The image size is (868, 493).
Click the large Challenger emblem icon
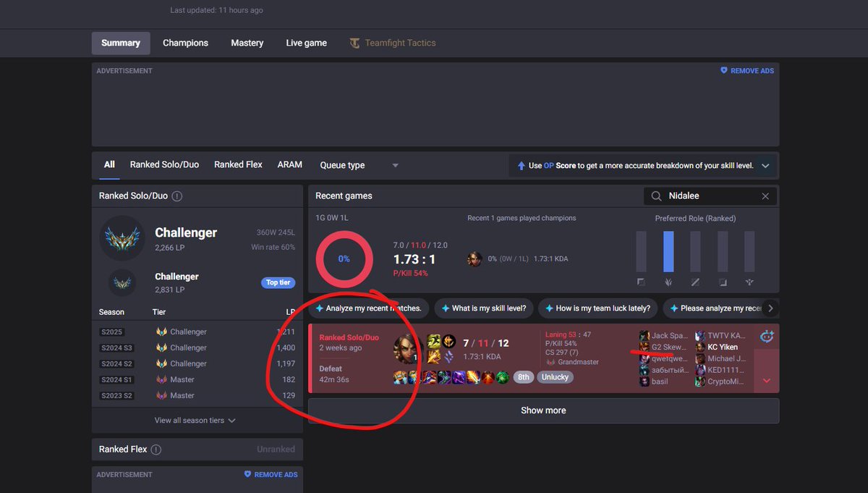(x=122, y=238)
